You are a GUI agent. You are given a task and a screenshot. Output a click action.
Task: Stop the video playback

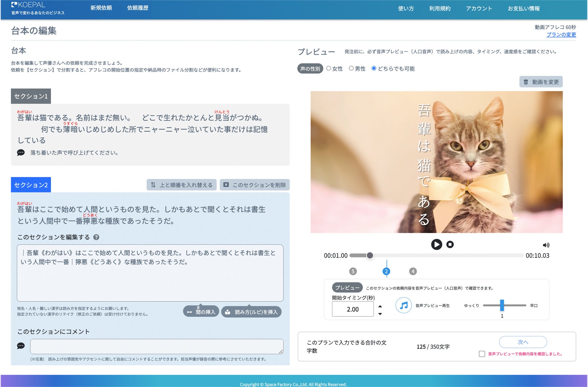pos(450,244)
